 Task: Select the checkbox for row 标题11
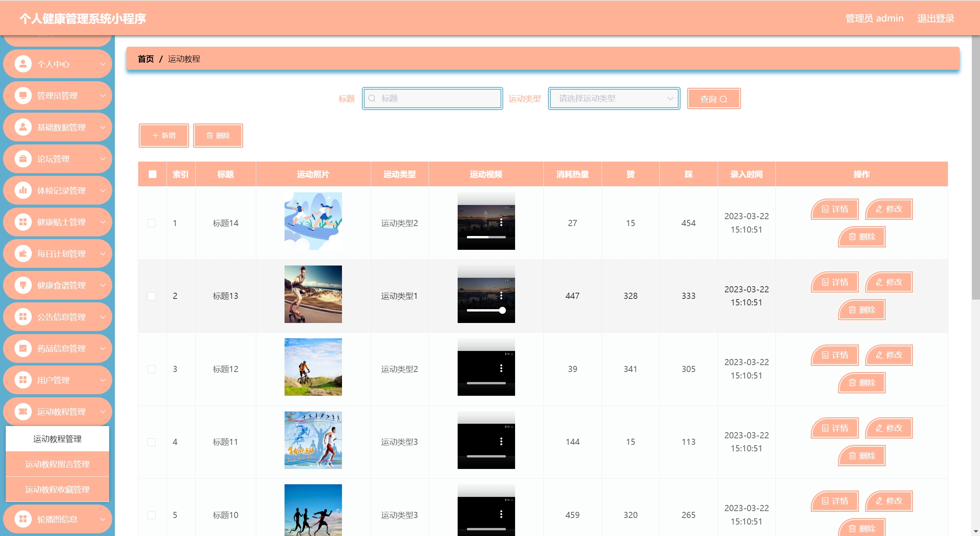(x=152, y=442)
